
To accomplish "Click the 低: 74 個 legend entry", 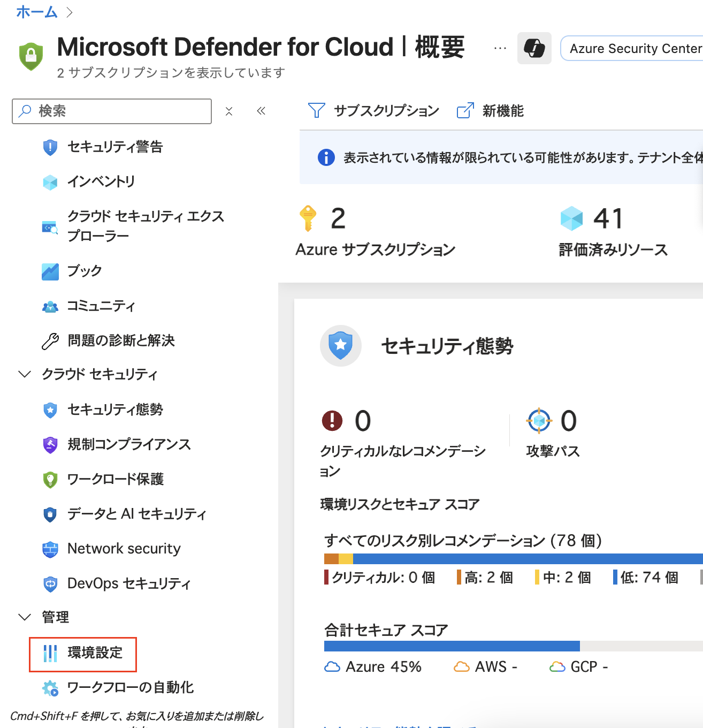I will click(x=646, y=578).
